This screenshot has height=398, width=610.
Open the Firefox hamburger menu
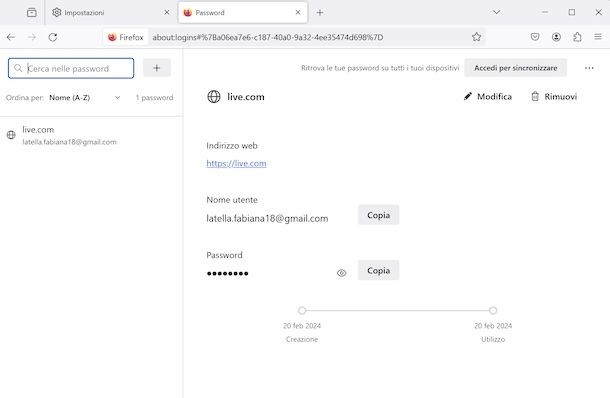tap(598, 37)
